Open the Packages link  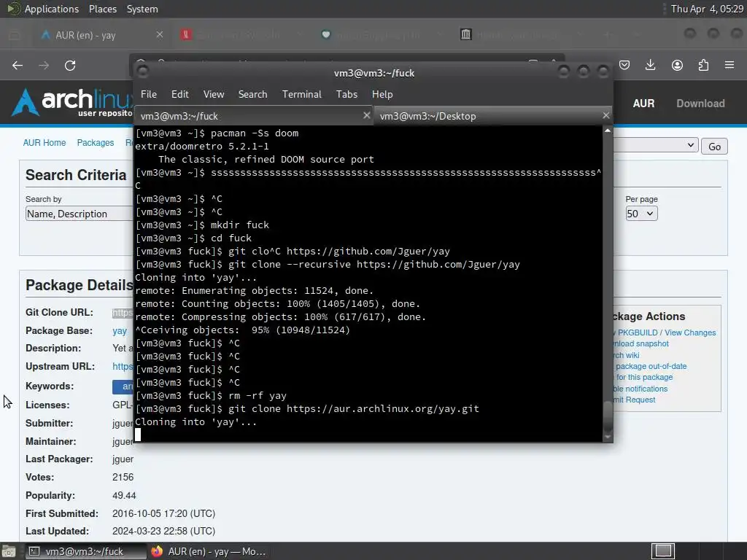click(96, 143)
